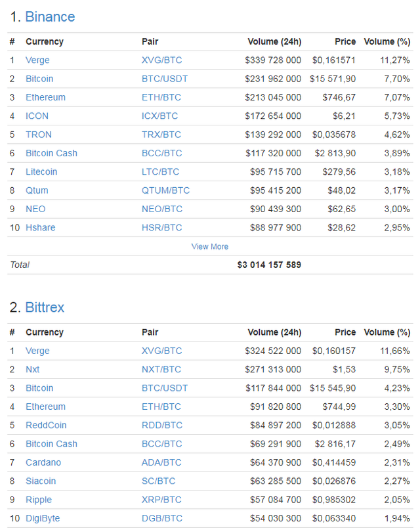
Task: Open the SC/BTC Siacoin pair
Action: coord(159,481)
